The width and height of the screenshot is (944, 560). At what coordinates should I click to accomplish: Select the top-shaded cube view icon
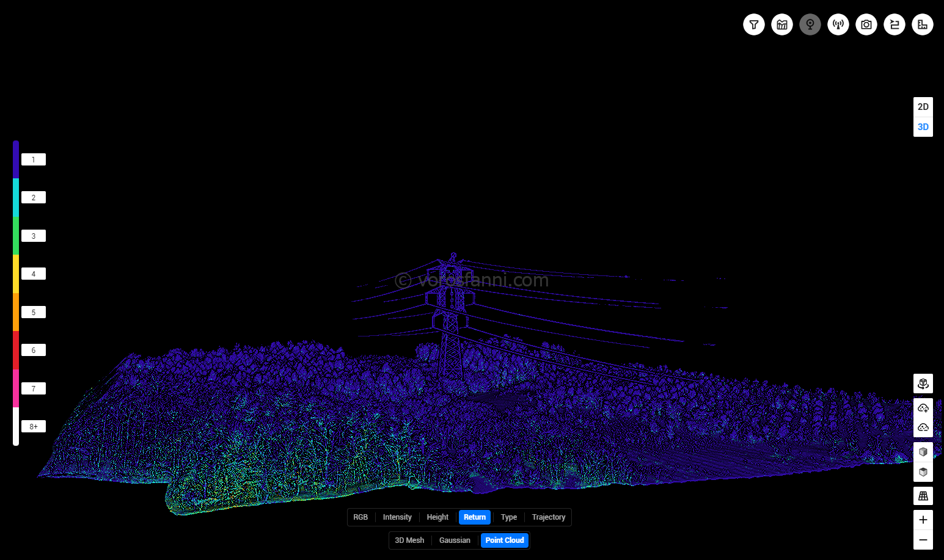pos(923,471)
